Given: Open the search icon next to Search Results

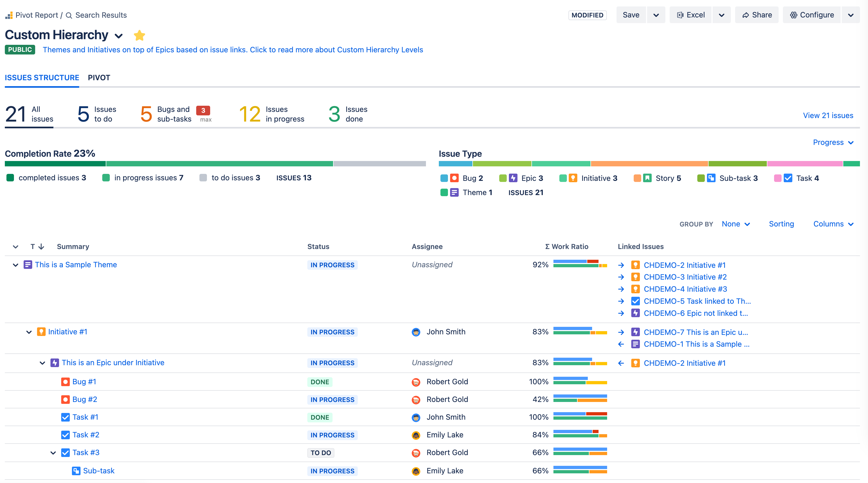Looking at the screenshot, I should [69, 15].
